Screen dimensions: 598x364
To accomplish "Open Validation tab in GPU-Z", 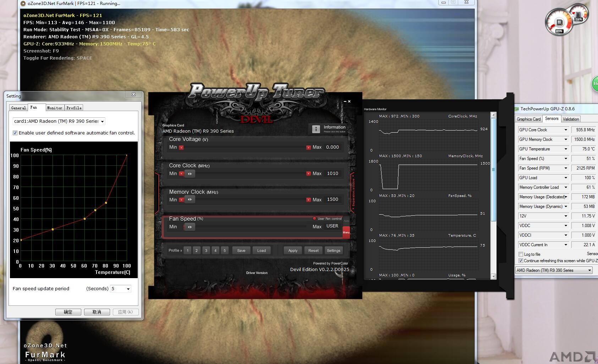I will coord(571,119).
